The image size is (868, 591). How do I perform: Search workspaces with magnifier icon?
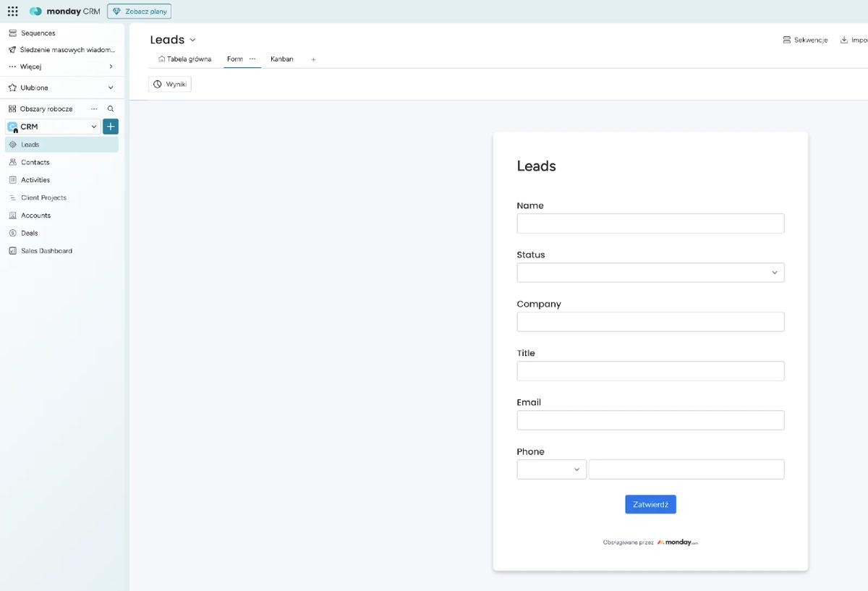(111, 109)
